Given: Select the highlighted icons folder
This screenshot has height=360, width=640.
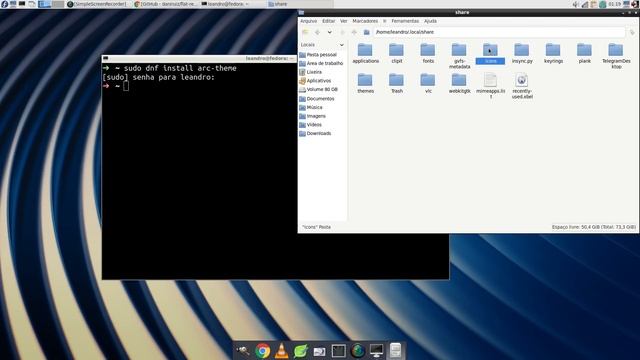Looking at the screenshot, I should pyautogui.click(x=490, y=53).
